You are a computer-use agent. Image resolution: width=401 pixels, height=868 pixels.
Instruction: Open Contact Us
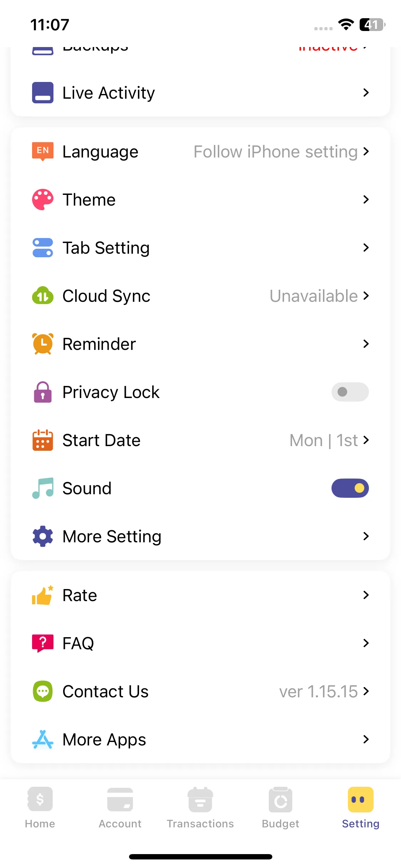coord(106,691)
